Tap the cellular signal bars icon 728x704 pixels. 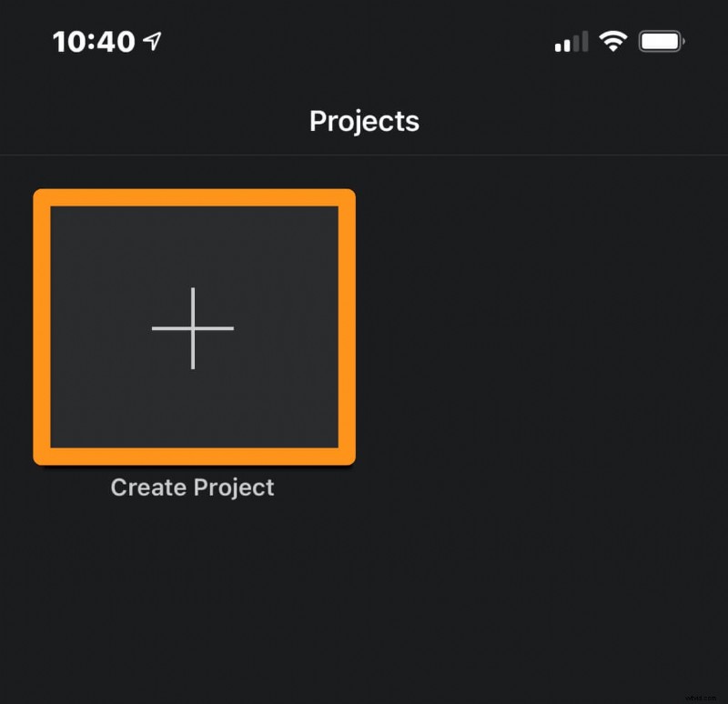tap(570, 40)
